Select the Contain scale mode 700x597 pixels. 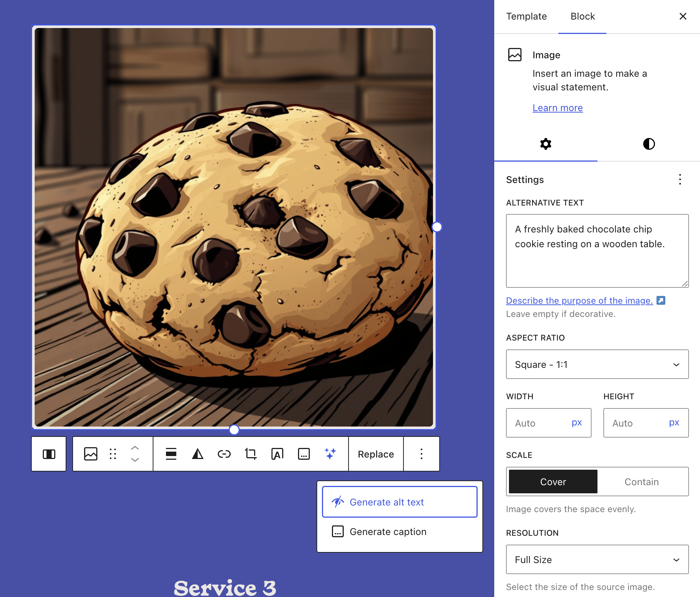[641, 482]
